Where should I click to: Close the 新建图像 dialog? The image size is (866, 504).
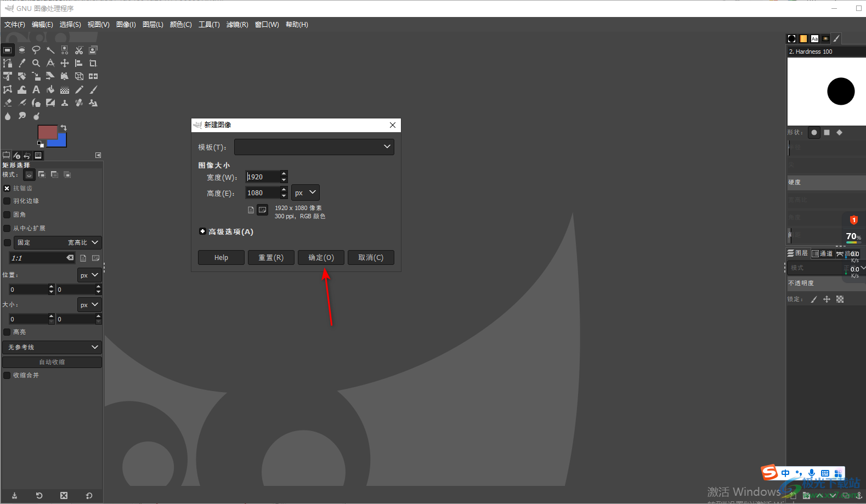(x=393, y=125)
